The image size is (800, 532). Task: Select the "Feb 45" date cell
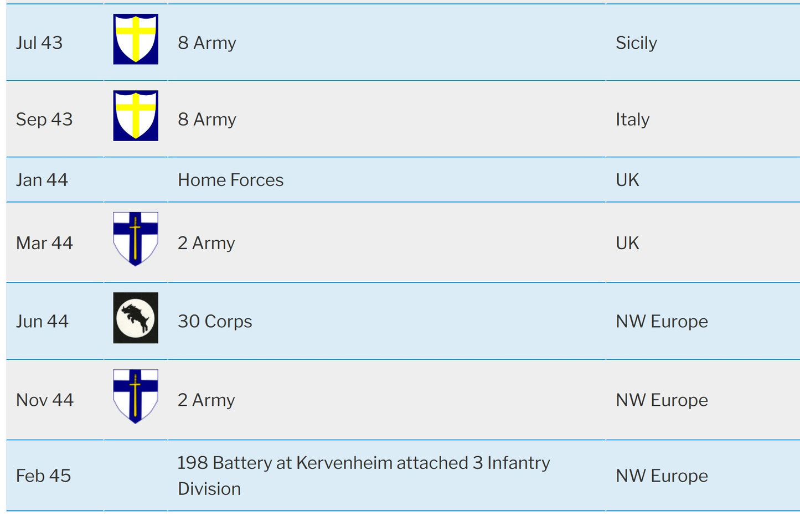[x=44, y=476]
